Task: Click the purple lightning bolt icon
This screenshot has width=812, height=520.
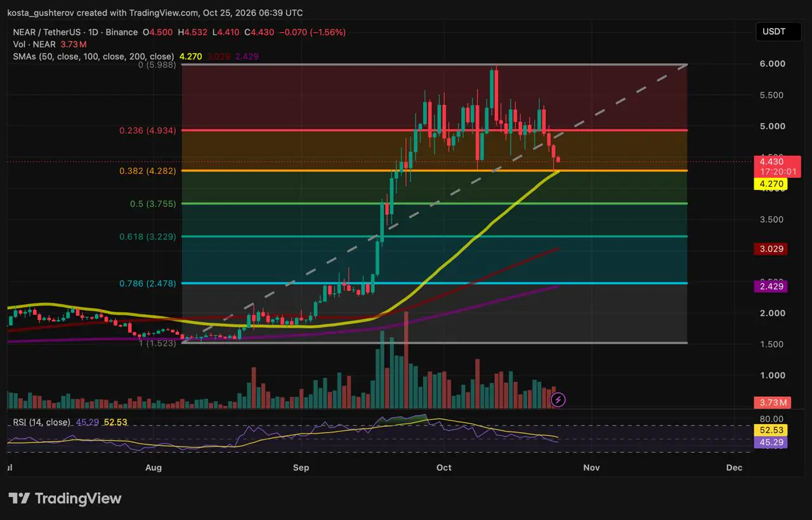Action: 558,399
